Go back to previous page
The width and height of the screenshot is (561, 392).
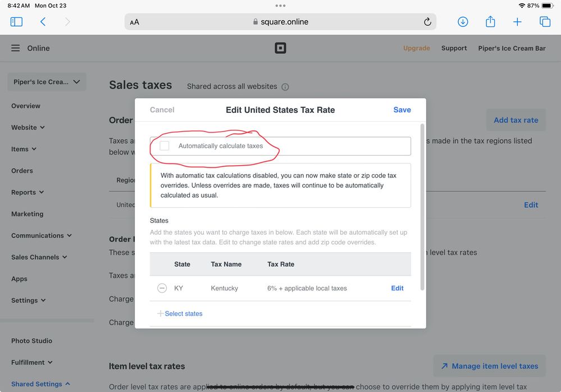pos(43,22)
